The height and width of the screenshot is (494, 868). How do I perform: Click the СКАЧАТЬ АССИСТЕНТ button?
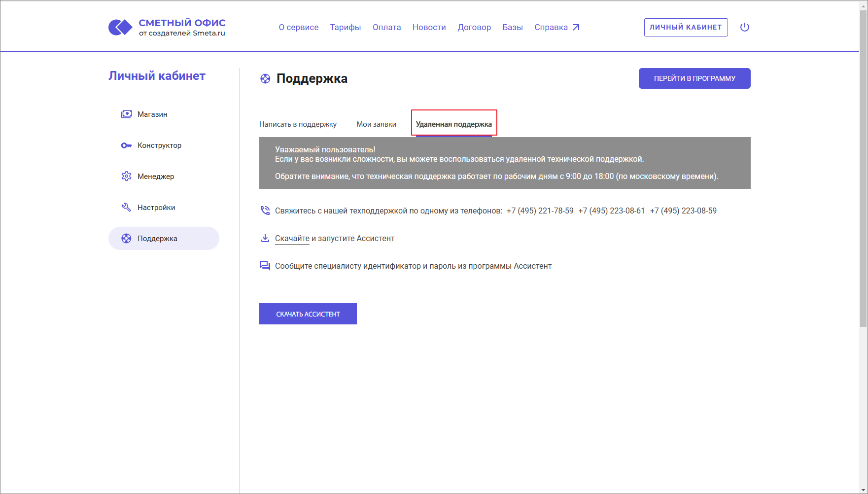pos(308,314)
